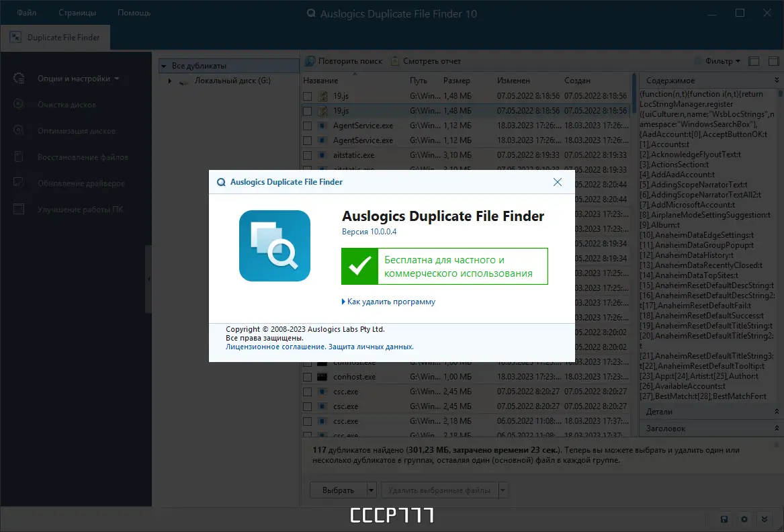
Task: Open the Файл menu
Action: 26,13
